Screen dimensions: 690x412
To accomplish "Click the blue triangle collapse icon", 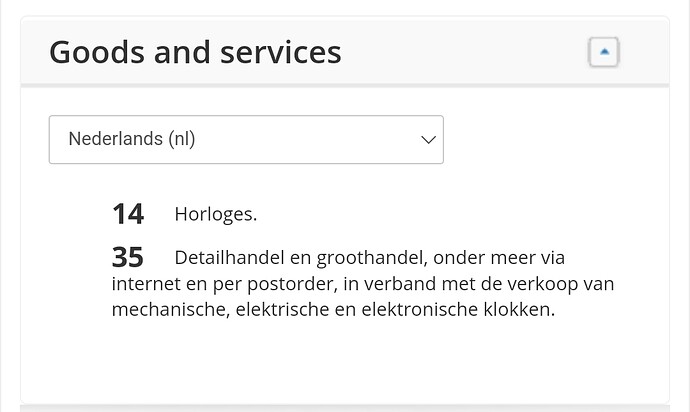I will point(605,52).
